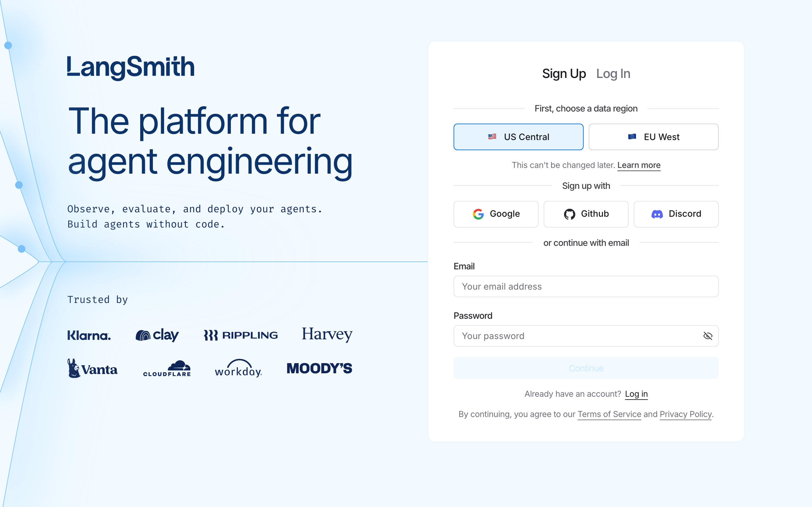Screen dimensions: 812x507
Task: Focus the email address field
Action: click(586, 286)
